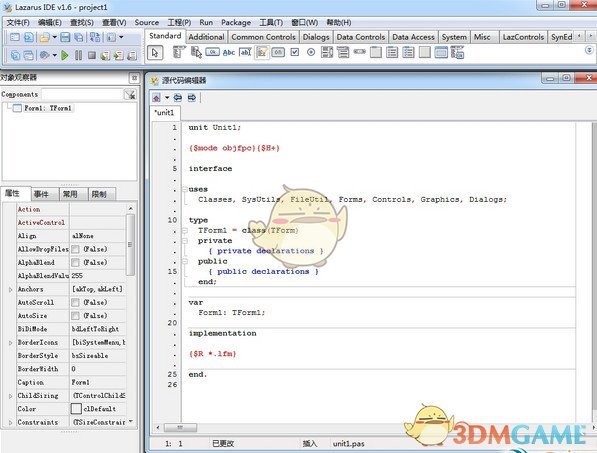
Task: Pick the TEdit ab component icon
Action: (x=245, y=52)
